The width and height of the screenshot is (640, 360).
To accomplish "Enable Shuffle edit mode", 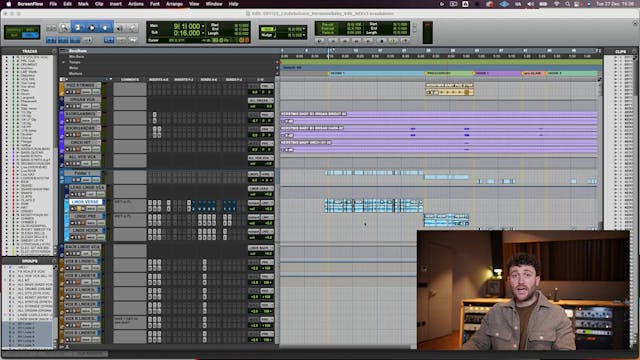I will click(13, 29).
